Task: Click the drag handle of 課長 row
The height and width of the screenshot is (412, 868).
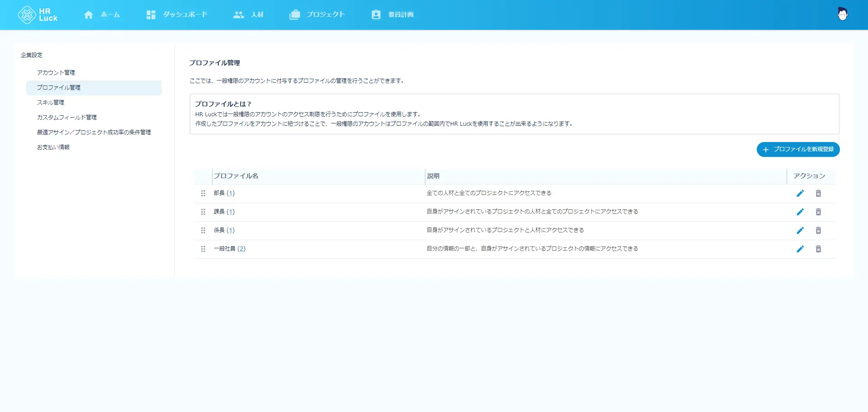Action: 203,212
